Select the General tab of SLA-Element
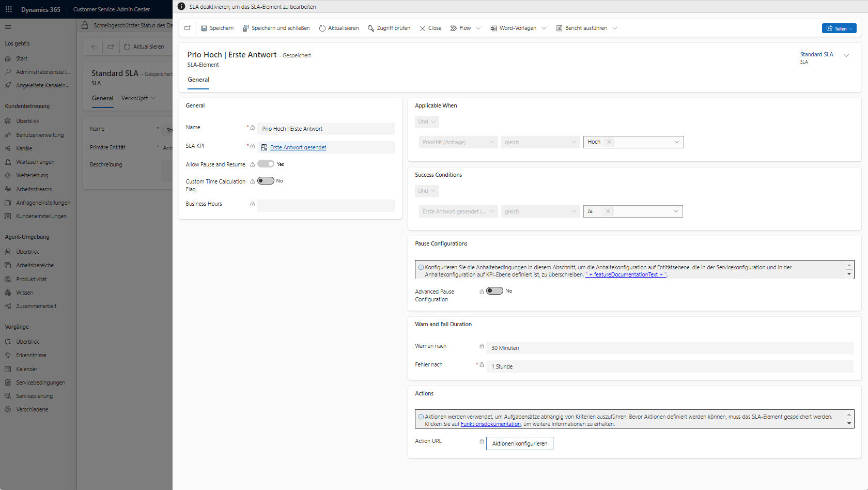 198,80
